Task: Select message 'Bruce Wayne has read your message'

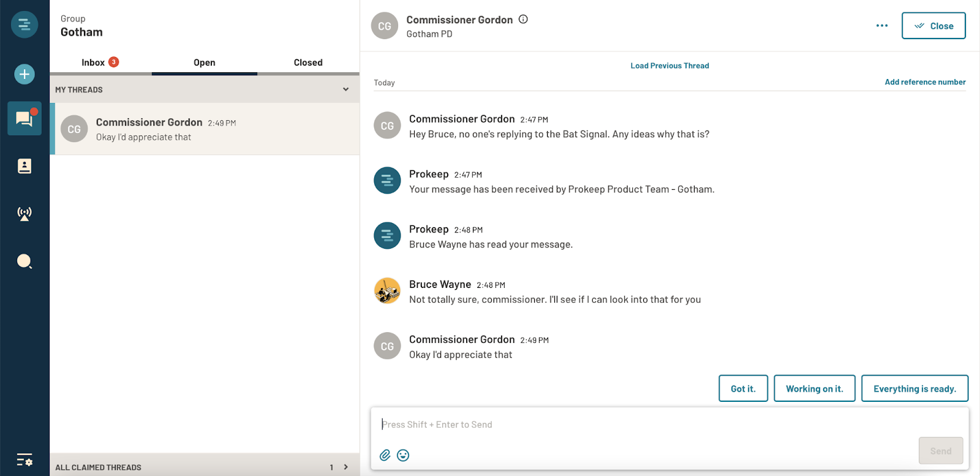Action: pos(491,244)
